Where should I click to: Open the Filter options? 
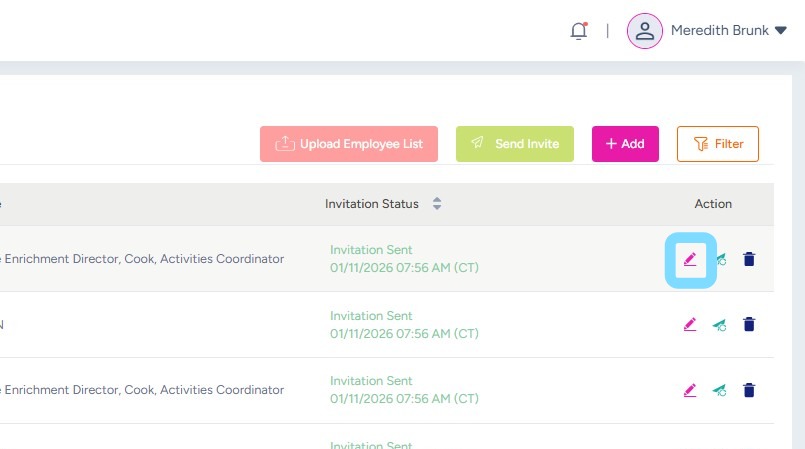tap(717, 144)
